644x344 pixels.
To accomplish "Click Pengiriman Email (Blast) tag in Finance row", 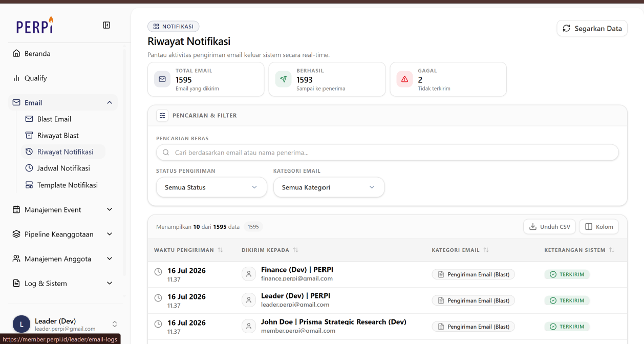I will (x=474, y=274).
